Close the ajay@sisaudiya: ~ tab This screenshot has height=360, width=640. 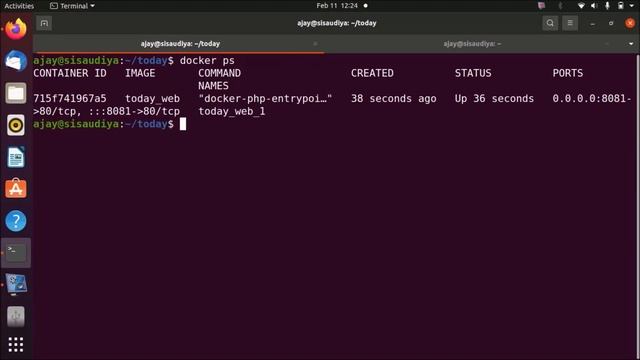[x=607, y=44]
